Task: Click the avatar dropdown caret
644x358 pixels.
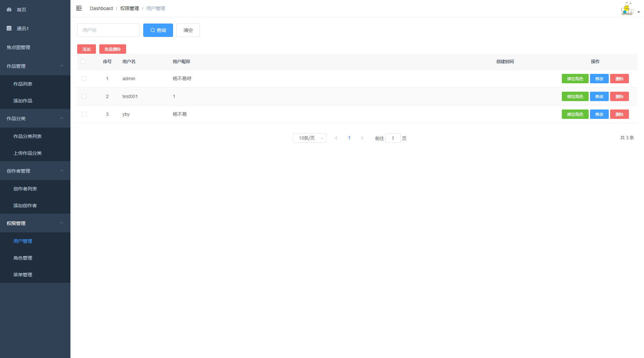Action: tap(639, 12)
